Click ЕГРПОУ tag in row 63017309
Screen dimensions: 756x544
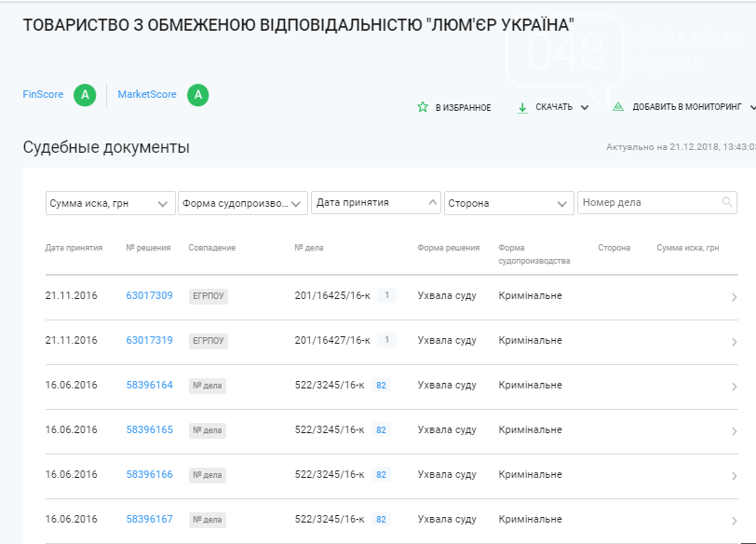click(x=209, y=296)
